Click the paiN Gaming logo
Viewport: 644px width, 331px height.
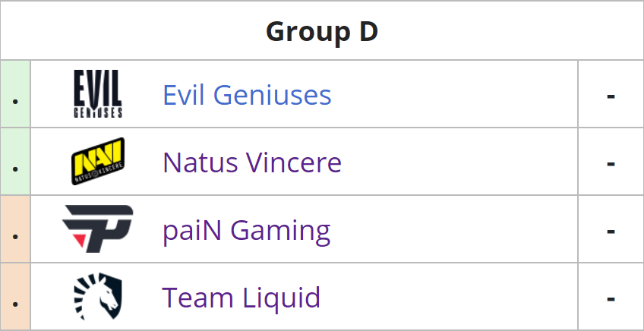coord(98,229)
